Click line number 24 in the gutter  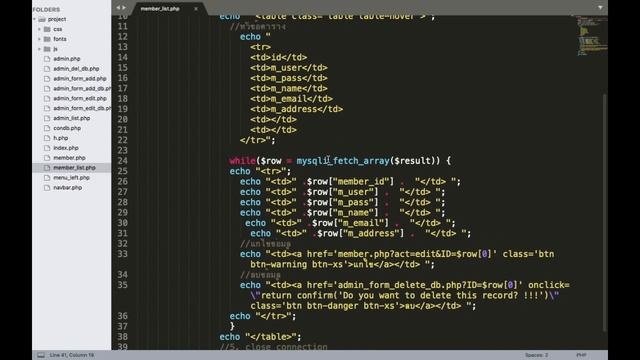click(122, 161)
